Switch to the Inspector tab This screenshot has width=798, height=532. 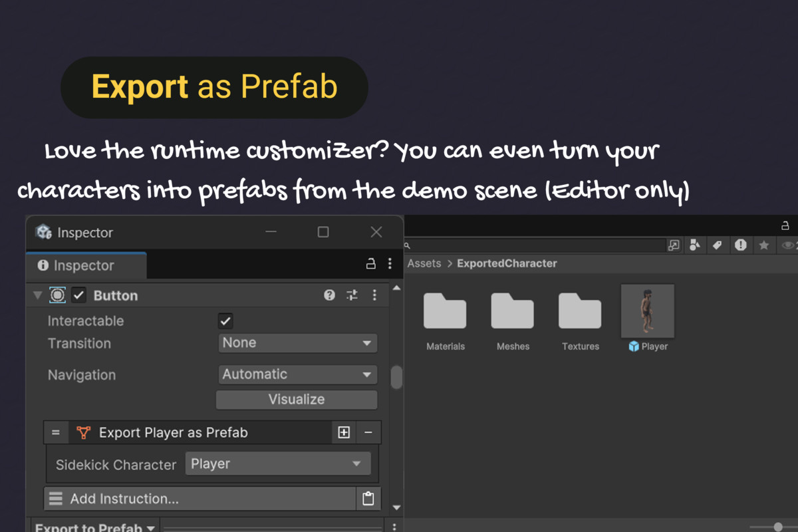[x=86, y=265]
